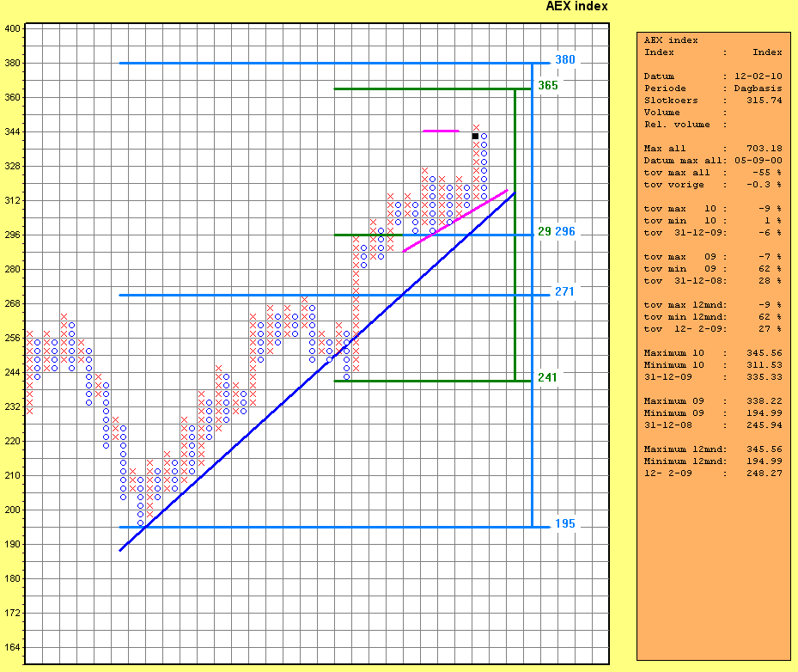Click the green 365 target level label
Viewport: 798px width, 672px height.
pyautogui.click(x=547, y=85)
